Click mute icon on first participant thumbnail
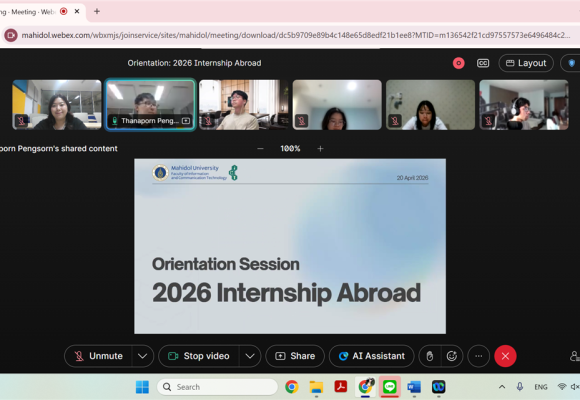Viewport: 580px width, 400px height. click(21, 121)
